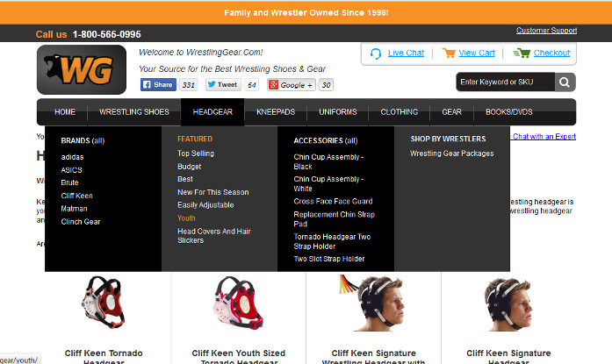The image size is (612, 364).
Task: Click the Live Chat headset icon
Action: [x=376, y=54]
